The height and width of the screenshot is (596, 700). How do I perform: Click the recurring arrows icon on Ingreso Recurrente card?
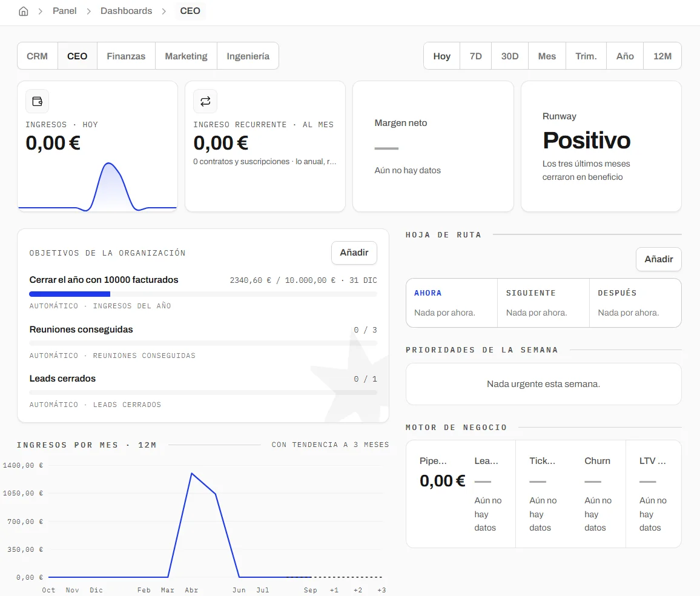[205, 101]
